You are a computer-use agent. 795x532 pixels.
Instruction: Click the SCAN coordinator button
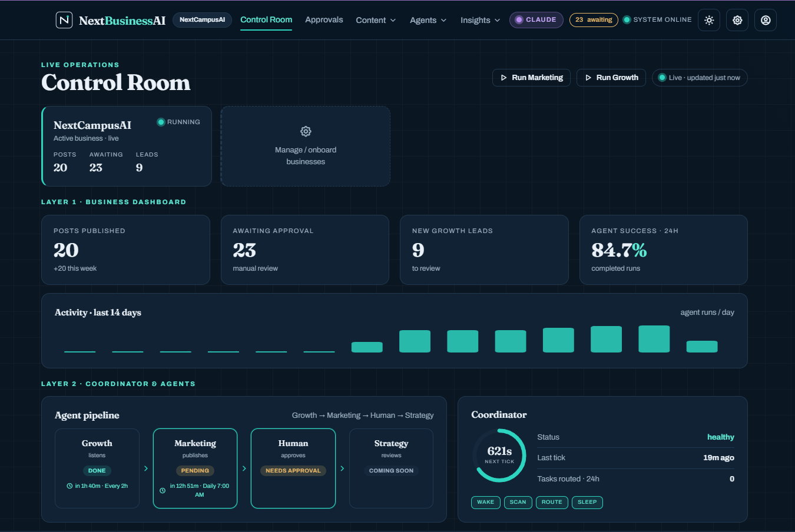tap(518, 502)
